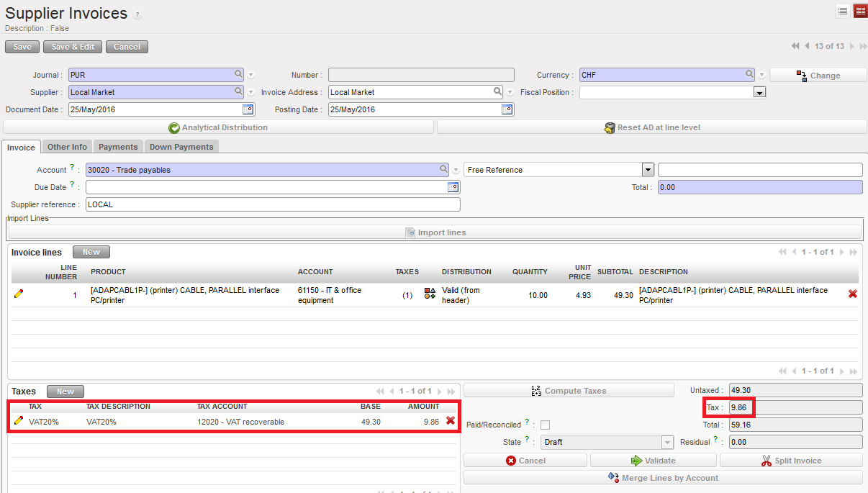Click the Supplier reference input field
This screenshot has width=868, height=493.
[272, 204]
